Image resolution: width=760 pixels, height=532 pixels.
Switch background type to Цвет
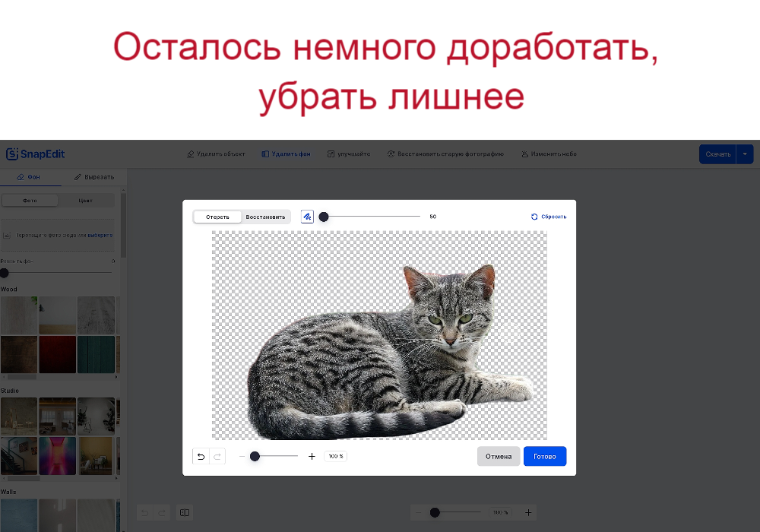(86, 200)
